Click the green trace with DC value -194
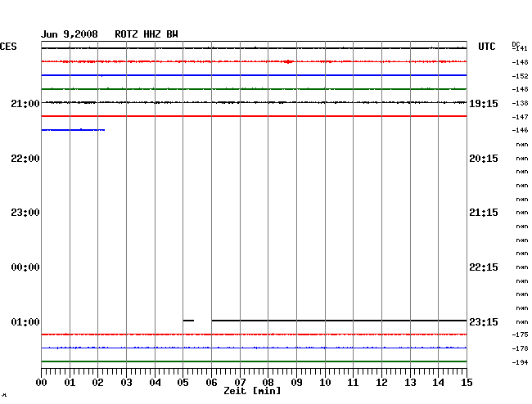The width and height of the screenshot is (532, 404). [x=254, y=361]
